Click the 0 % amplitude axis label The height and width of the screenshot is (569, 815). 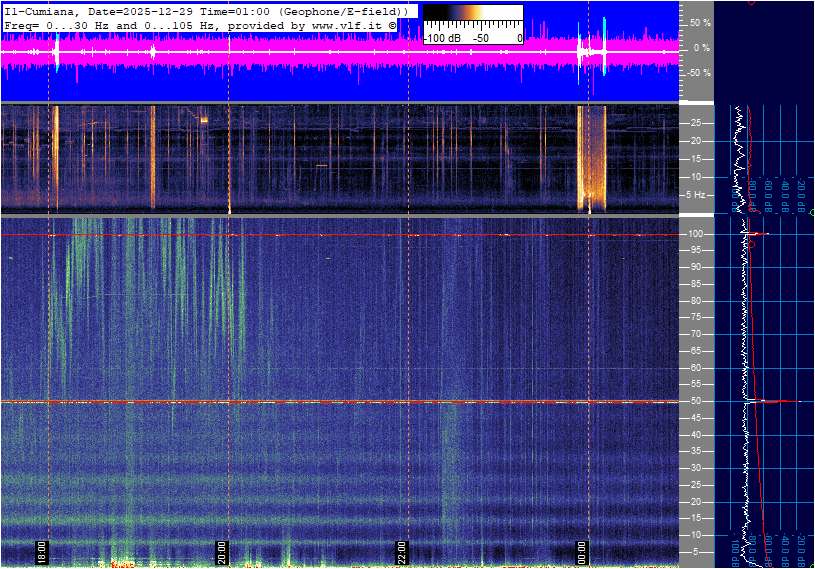tap(702, 47)
